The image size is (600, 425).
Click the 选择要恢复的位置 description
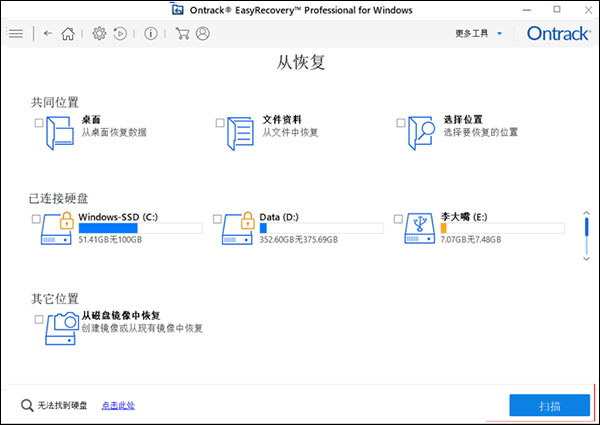(481, 132)
